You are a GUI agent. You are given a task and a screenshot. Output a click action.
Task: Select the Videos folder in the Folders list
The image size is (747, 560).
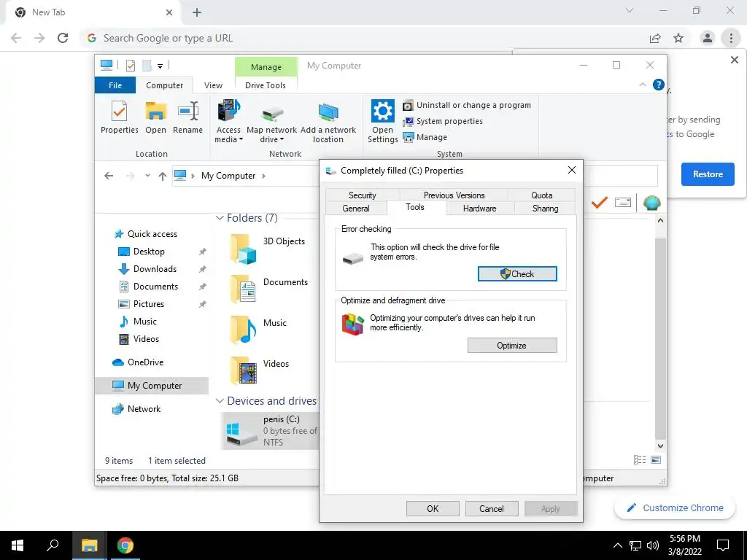pos(259,370)
